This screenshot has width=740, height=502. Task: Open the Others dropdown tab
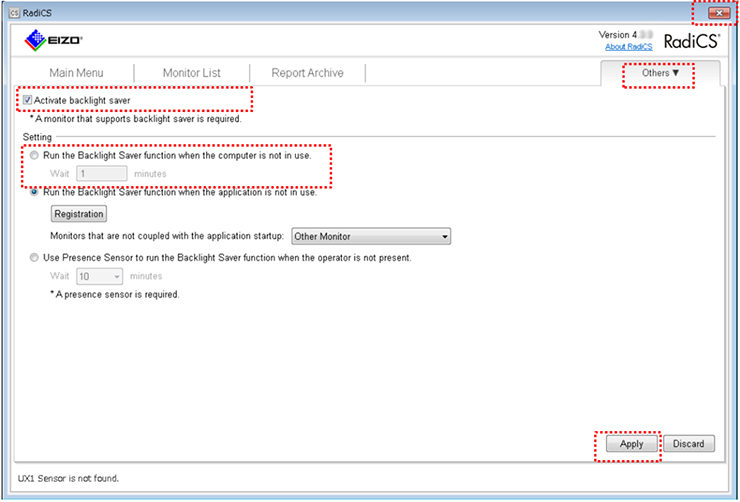(660, 73)
